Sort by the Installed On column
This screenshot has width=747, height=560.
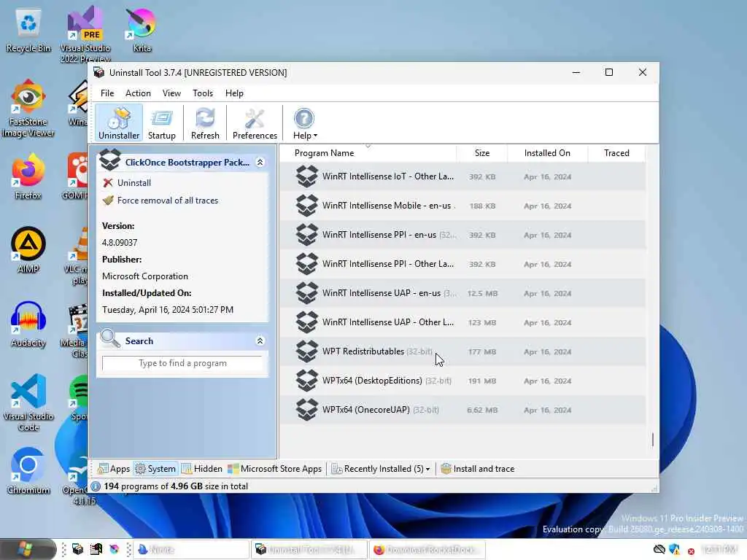coord(547,153)
